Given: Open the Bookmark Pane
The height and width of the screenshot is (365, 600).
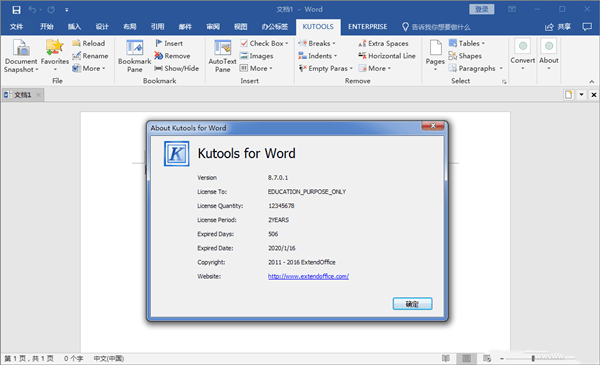Looking at the screenshot, I should click(x=134, y=56).
